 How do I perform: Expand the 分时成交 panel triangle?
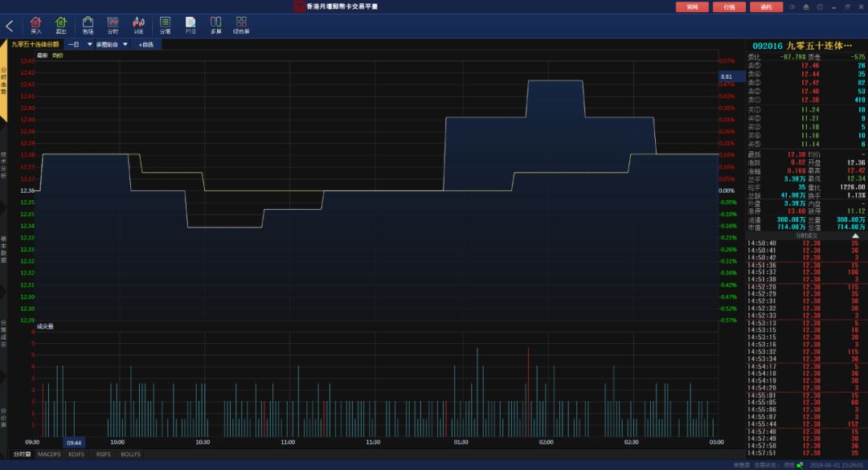[855, 236]
